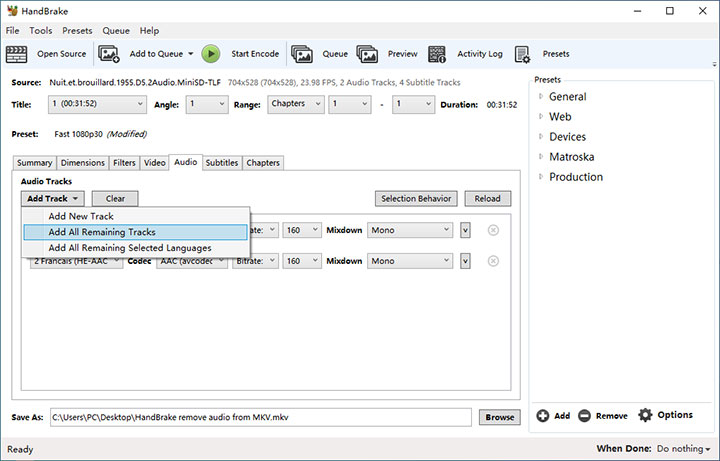720x461 pixels.
Task: Open the Tools menu
Action: (x=41, y=31)
